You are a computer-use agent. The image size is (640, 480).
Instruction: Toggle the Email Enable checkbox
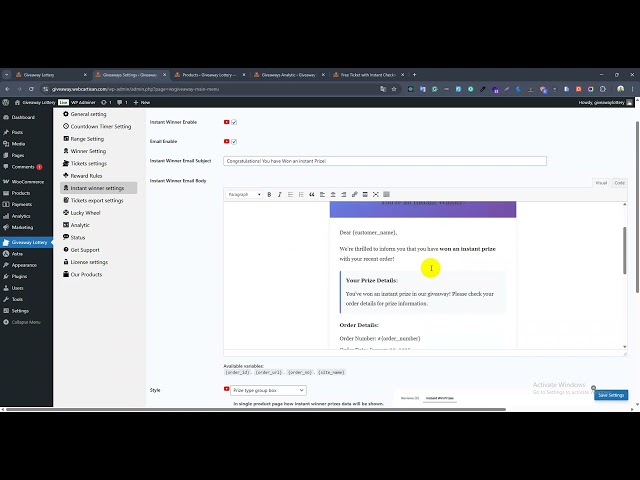pos(234,142)
